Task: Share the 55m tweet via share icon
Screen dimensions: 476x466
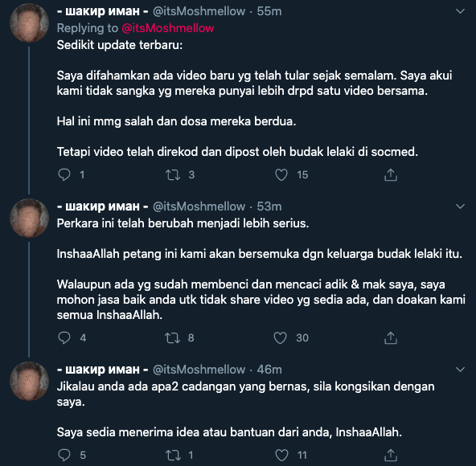Action: [x=391, y=175]
